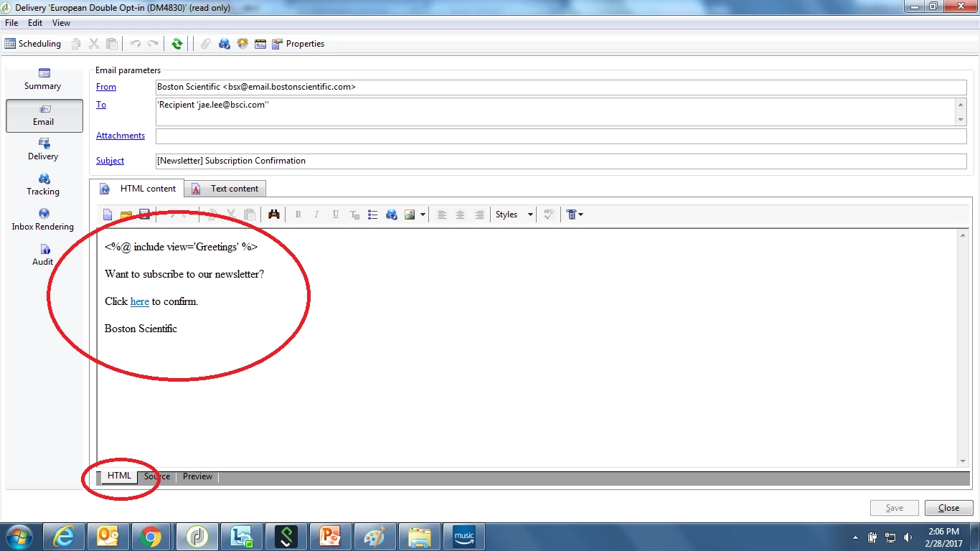The height and width of the screenshot is (551, 980).
Task: Click the font settings icon
Action: click(354, 215)
